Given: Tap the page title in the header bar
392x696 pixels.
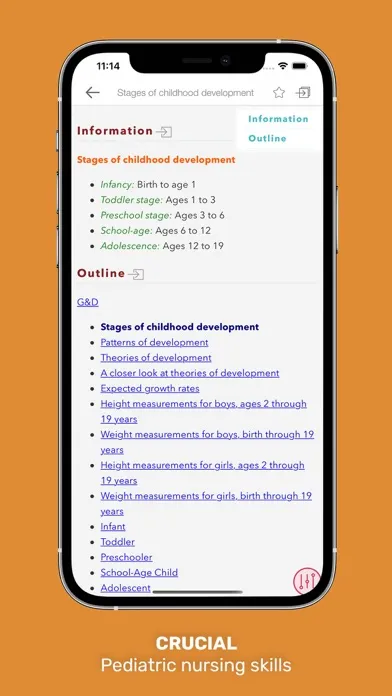Looking at the screenshot, I should pyautogui.click(x=185, y=93).
